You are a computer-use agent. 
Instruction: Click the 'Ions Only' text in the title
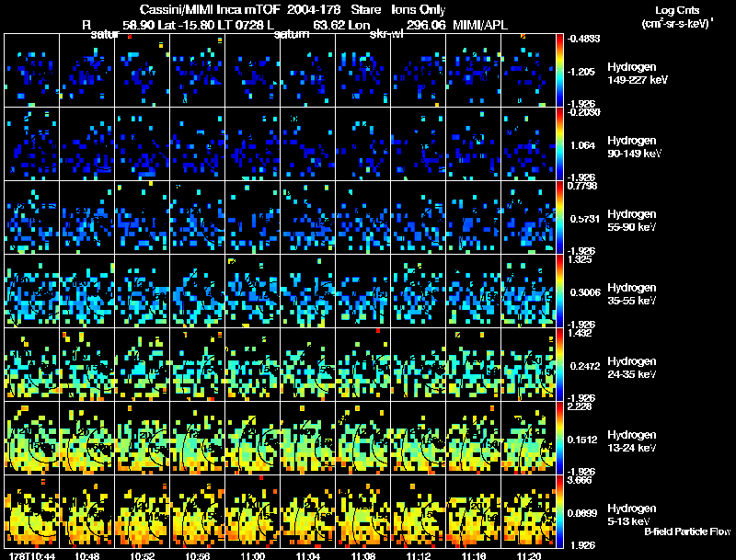(x=419, y=10)
